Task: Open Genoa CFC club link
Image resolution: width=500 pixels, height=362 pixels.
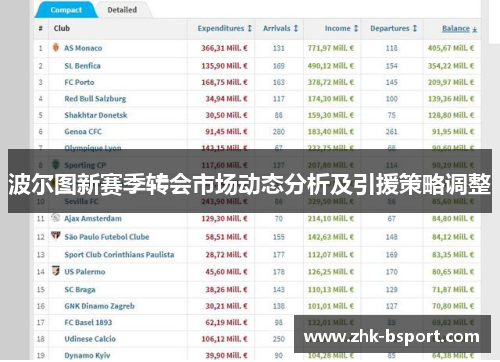Action: tap(83, 131)
